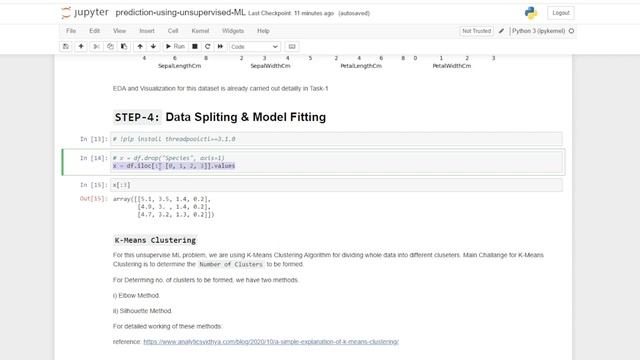Viewport: 640px width, 360px height.
Task: Click the PetalLengthCm axis label
Action: 361,66
